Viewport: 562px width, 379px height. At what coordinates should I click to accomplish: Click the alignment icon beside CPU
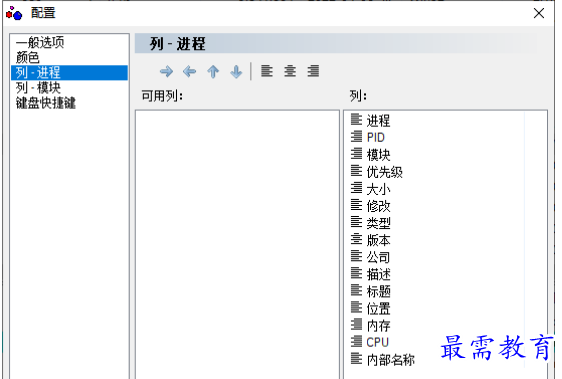(x=356, y=341)
